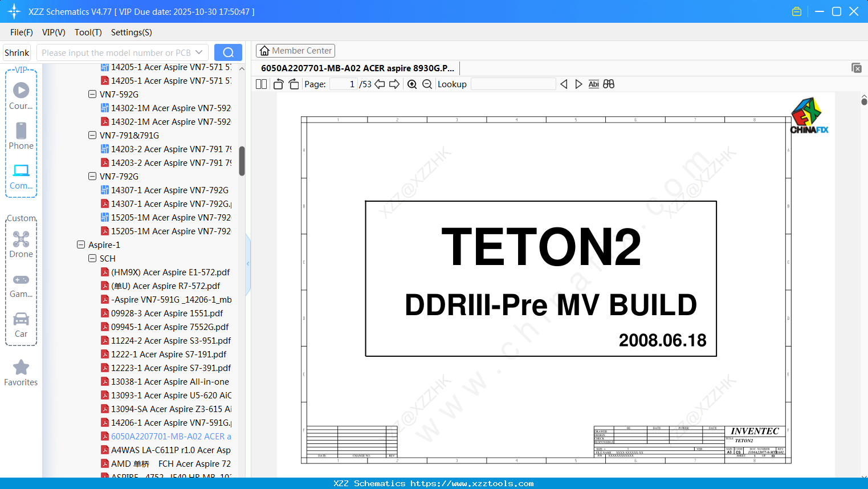868x489 pixels.
Task: Go to the previous page arrow
Action: (380, 84)
